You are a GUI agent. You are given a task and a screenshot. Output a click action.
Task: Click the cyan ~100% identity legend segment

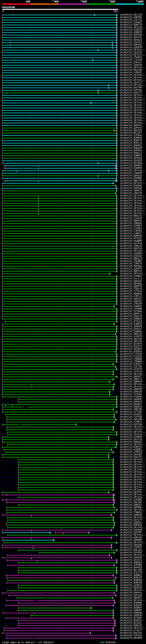[x=130, y=4]
